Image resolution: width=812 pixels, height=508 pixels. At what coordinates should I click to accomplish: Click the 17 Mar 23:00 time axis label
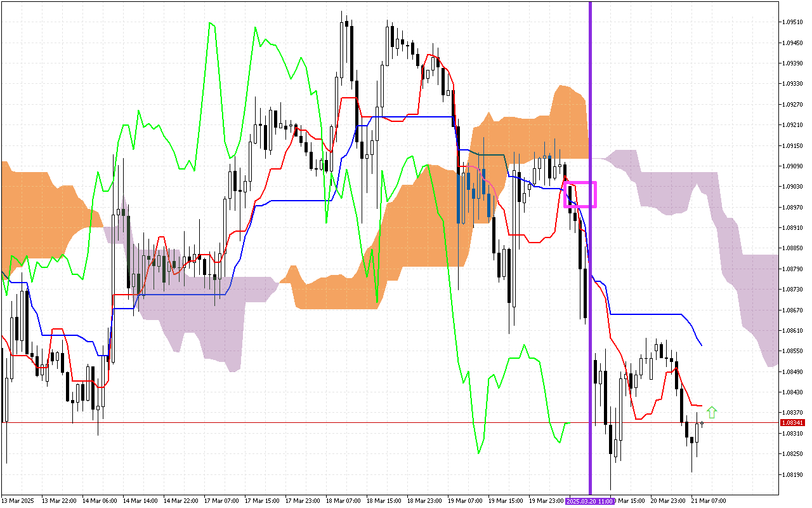tap(301, 501)
